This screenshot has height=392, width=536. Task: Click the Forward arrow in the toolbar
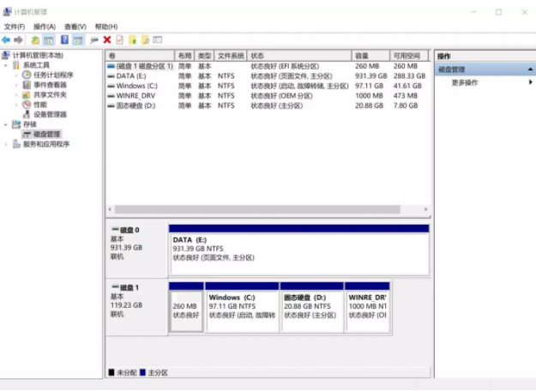tap(18, 39)
